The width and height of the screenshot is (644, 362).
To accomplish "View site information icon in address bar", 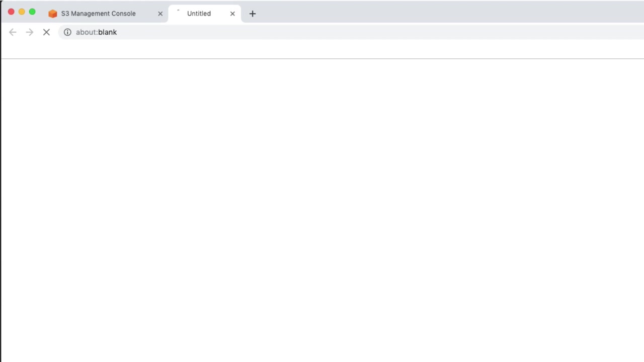I will [x=67, y=32].
